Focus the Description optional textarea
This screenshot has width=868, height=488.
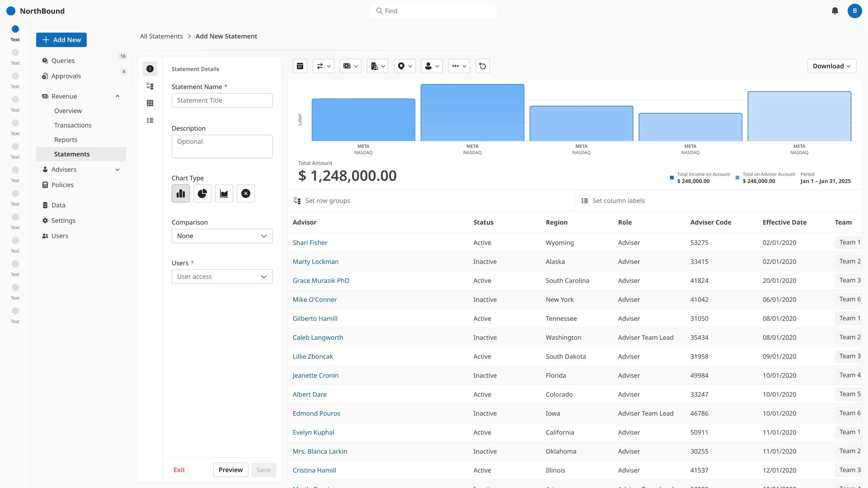click(x=222, y=146)
